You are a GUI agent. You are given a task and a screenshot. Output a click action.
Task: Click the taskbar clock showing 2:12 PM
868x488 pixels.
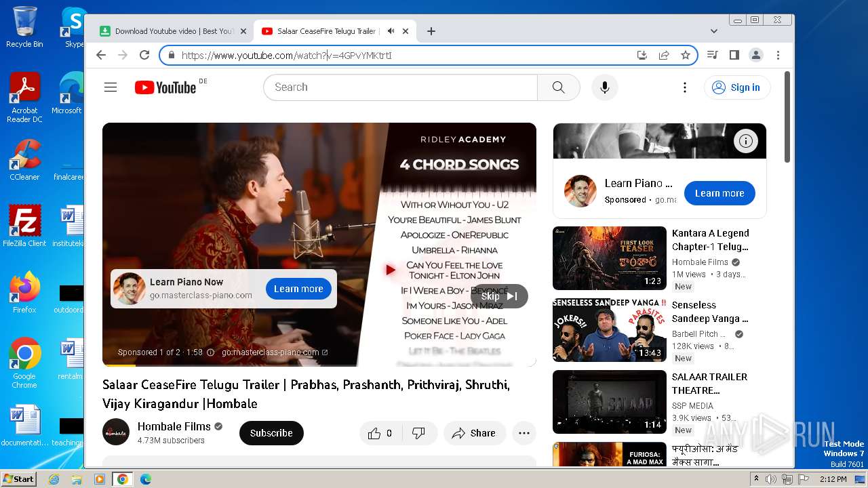tap(833, 479)
